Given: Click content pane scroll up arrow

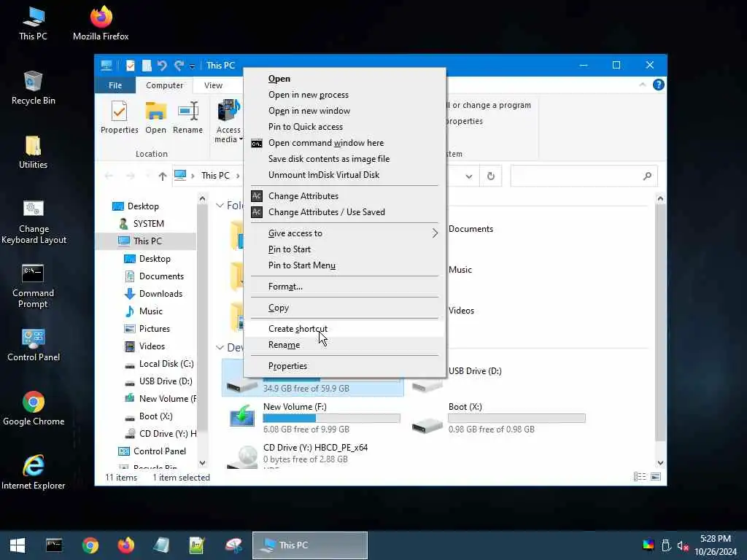Looking at the screenshot, I should 660,198.
